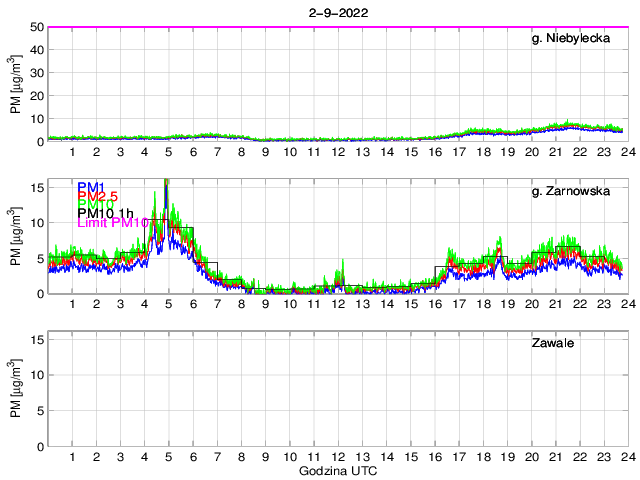Select the g. Niebylecka station label

[577, 39]
